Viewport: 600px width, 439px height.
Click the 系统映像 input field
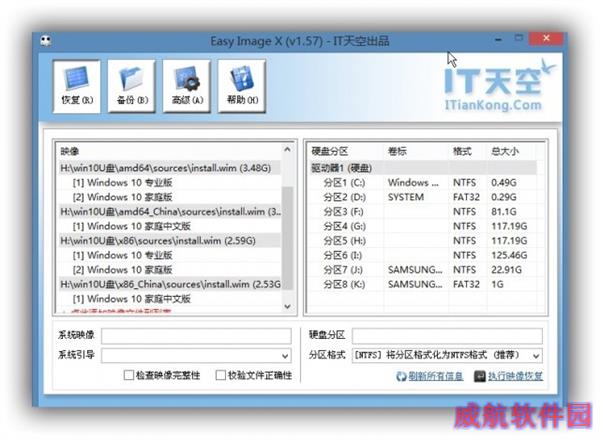point(196,336)
